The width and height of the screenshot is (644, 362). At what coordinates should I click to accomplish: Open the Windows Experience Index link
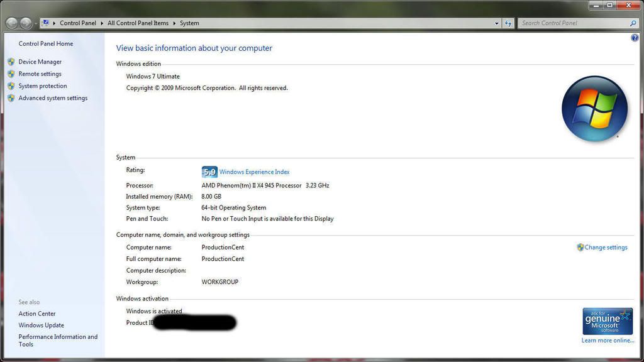coord(254,172)
